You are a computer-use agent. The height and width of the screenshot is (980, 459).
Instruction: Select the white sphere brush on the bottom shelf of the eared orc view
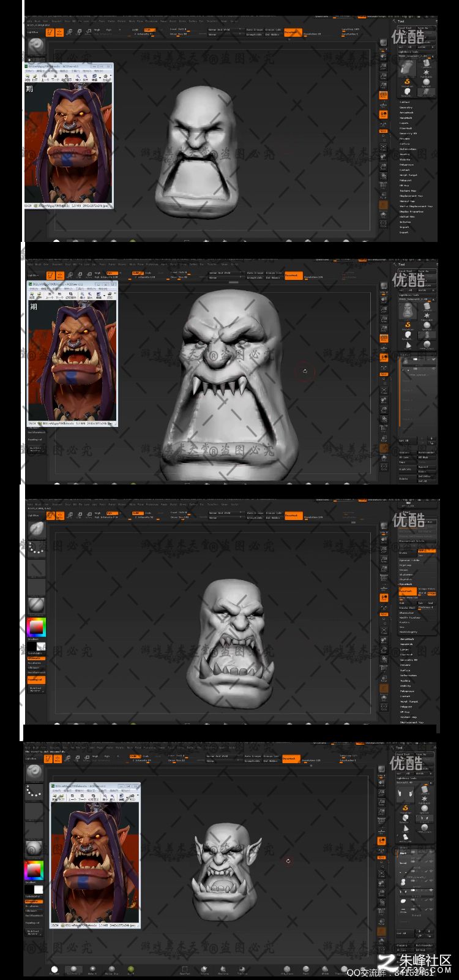pyautogui.click(x=54, y=969)
